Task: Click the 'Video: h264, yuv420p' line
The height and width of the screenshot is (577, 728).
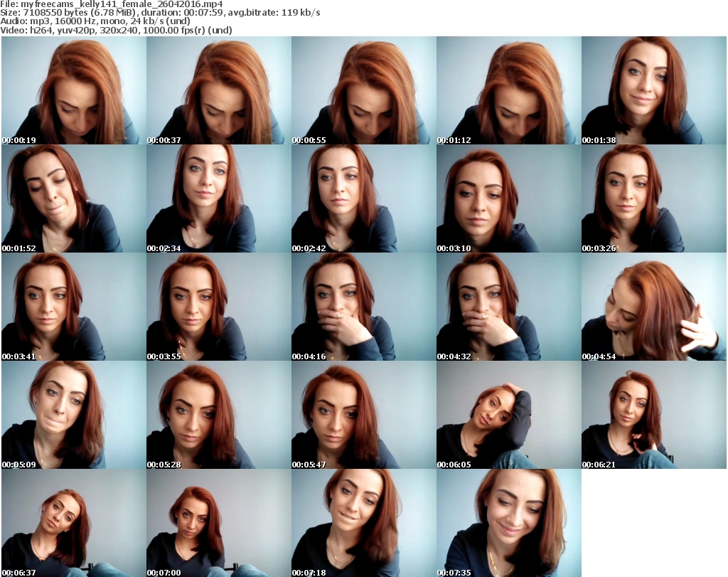Action: pyautogui.click(x=116, y=30)
